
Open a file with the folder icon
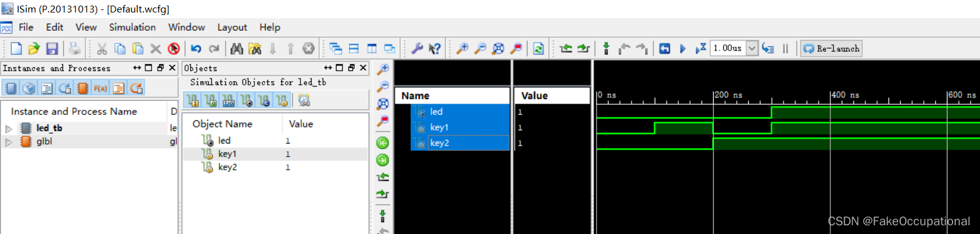click(x=34, y=49)
